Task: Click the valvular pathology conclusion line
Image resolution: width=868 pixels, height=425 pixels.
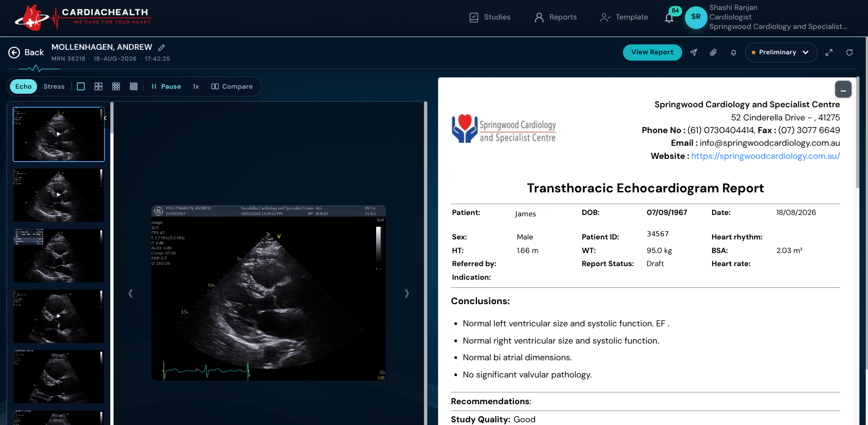Action: point(527,375)
